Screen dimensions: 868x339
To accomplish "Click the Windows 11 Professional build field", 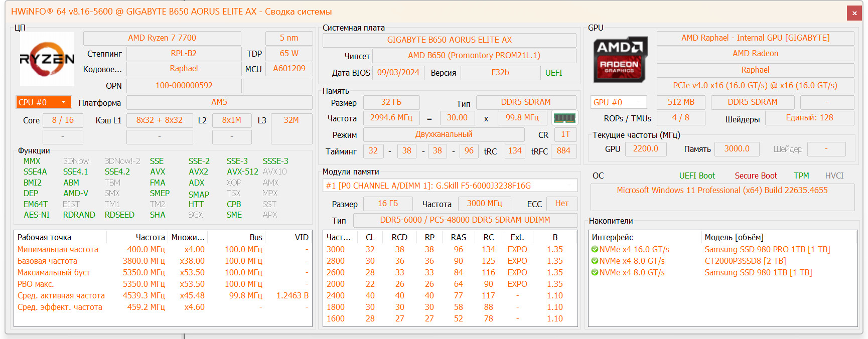I will [722, 191].
